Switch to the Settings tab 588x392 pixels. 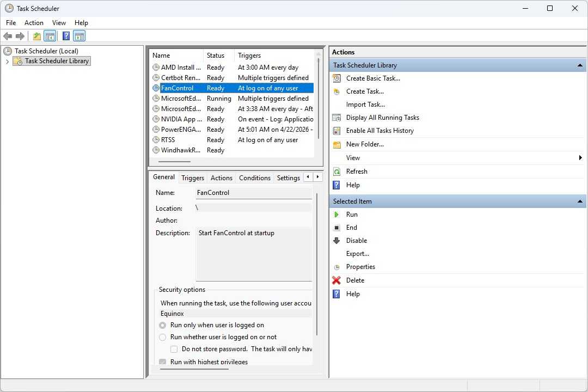click(289, 178)
